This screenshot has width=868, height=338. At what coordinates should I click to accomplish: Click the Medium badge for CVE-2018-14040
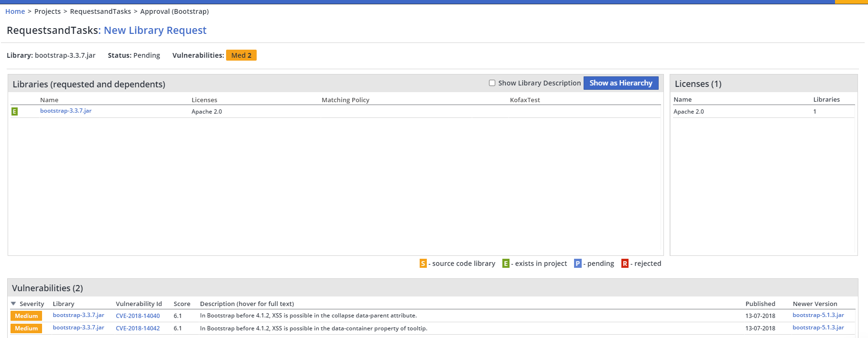(x=26, y=316)
